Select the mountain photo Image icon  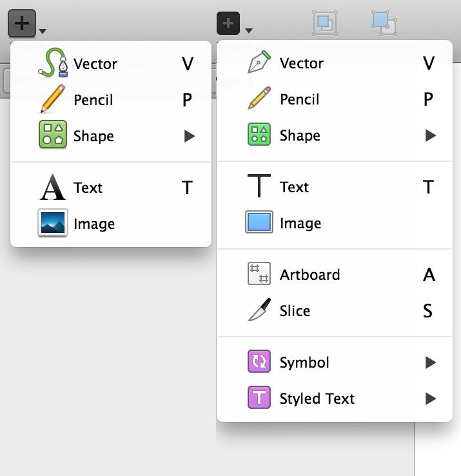coord(53,223)
